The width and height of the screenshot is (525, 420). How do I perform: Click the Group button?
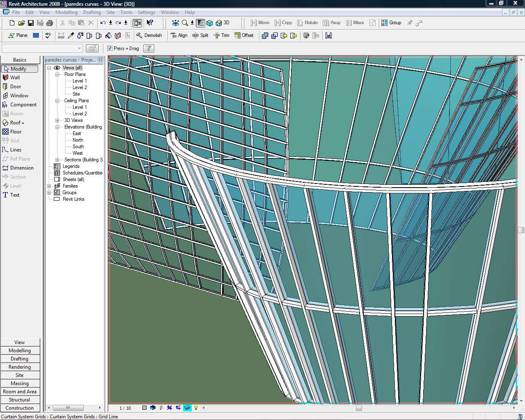pos(391,23)
